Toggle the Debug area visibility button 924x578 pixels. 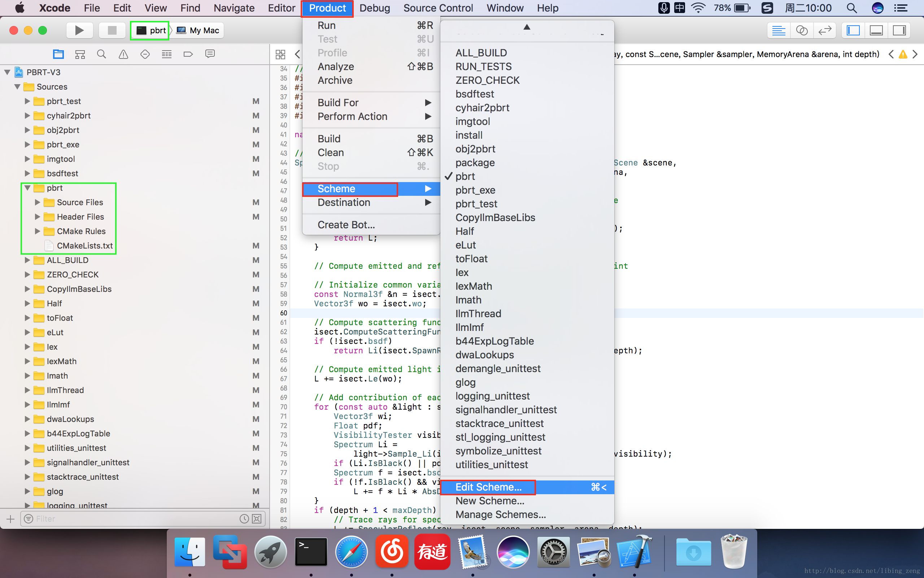(876, 30)
